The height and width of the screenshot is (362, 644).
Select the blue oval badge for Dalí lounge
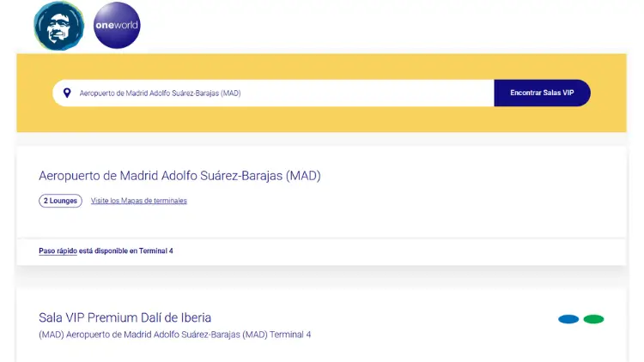(x=568, y=319)
